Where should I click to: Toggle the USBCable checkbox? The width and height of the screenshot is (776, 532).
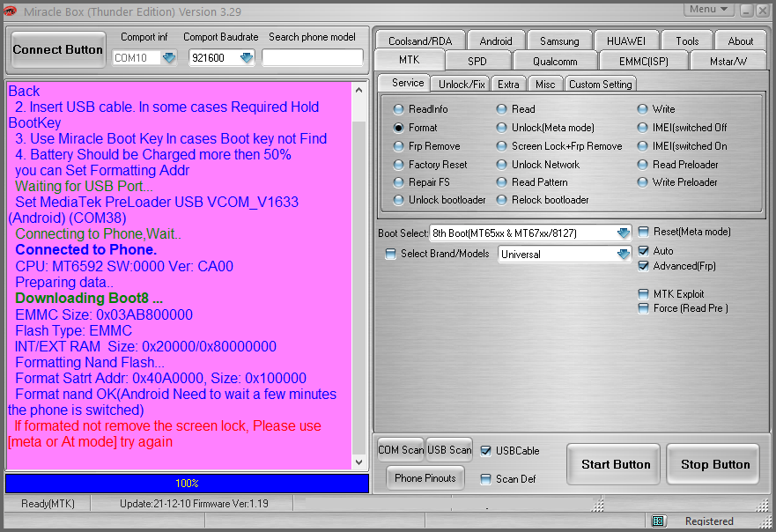(486, 451)
